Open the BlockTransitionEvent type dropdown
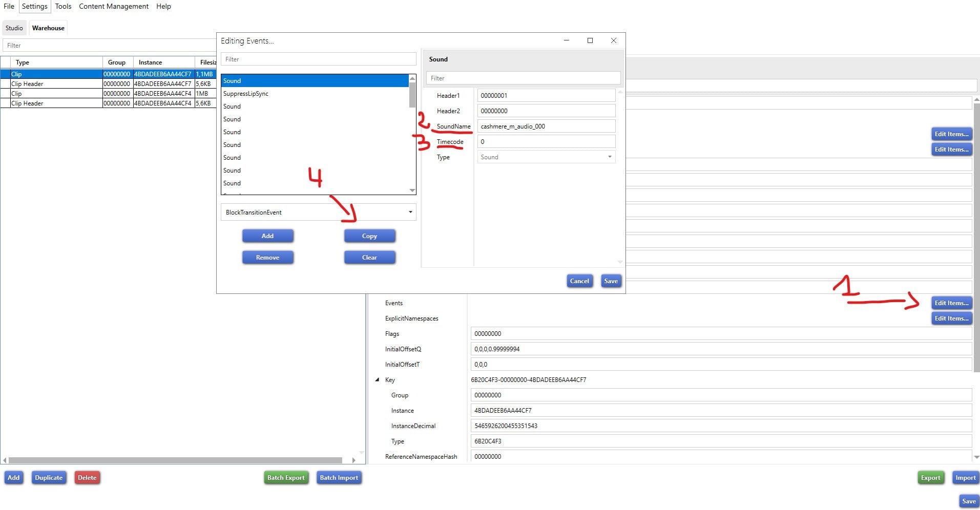 pos(318,213)
